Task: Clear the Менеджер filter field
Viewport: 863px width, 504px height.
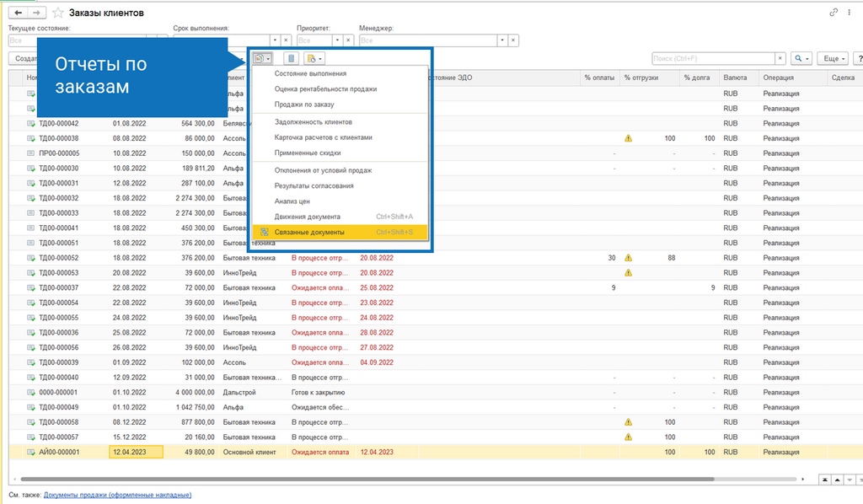Action: [x=513, y=40]
